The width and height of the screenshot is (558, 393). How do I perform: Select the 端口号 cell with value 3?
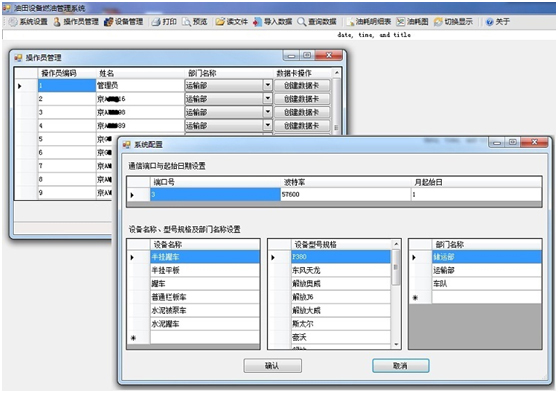pyautogui.click(x=215, y=195)
